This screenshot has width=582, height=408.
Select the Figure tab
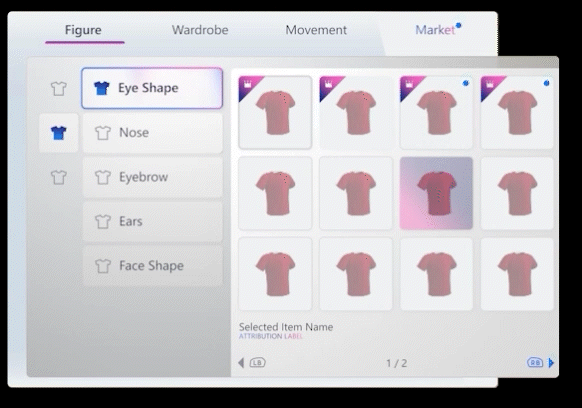[83, 30]
